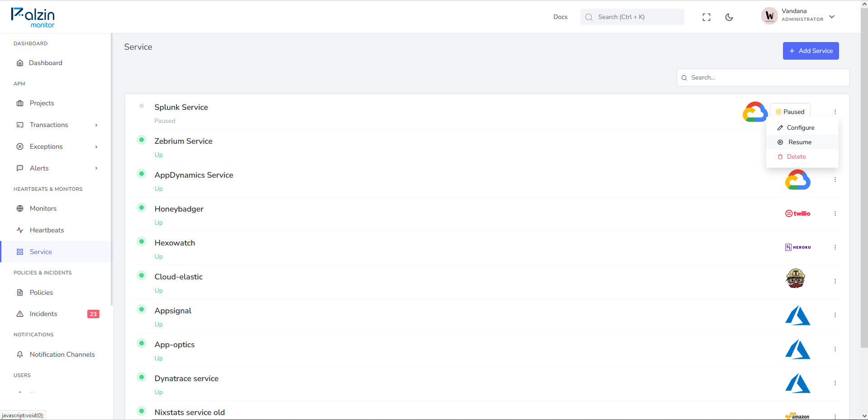Focus the global Search (Ctrl + K) field
Screen dimensions: 868x420
point(632,17)
